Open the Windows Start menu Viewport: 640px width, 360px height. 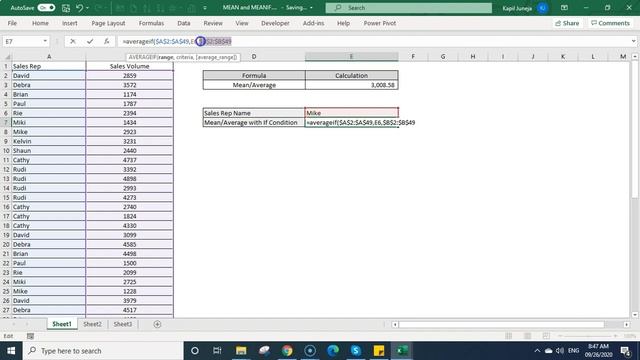point(11,351)
